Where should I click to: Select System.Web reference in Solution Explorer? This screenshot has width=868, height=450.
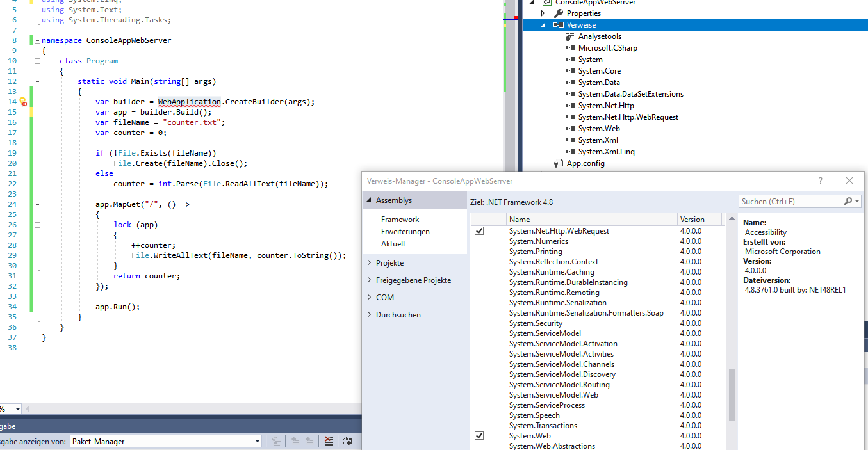point(599,129)
